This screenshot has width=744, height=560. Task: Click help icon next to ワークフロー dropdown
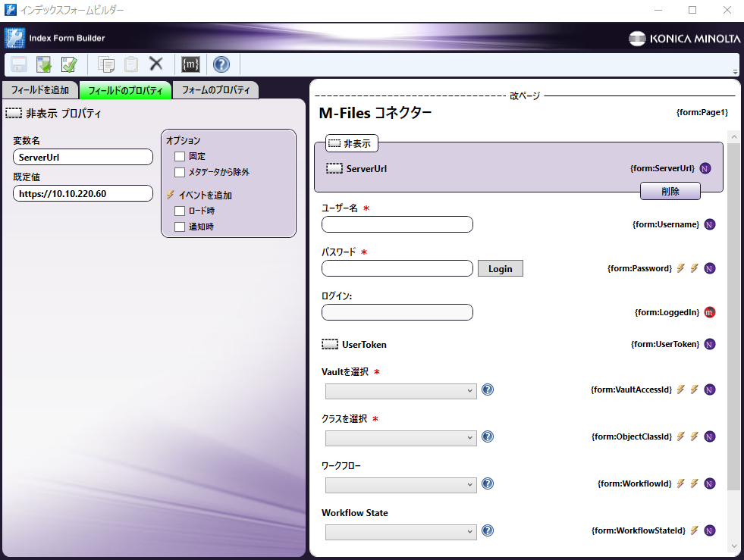(x=488, y=483)
